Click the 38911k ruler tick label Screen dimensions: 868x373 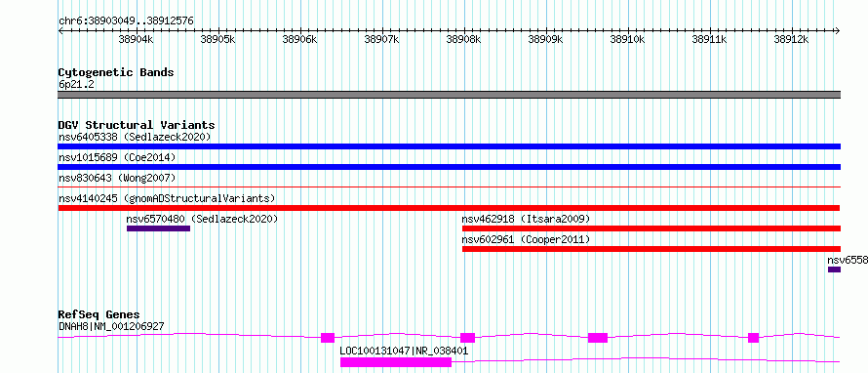pyautogui.click(x=709, y=40)
